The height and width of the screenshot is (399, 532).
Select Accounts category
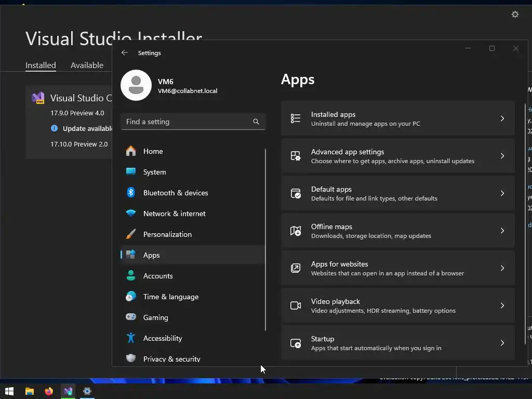point(193,276)
